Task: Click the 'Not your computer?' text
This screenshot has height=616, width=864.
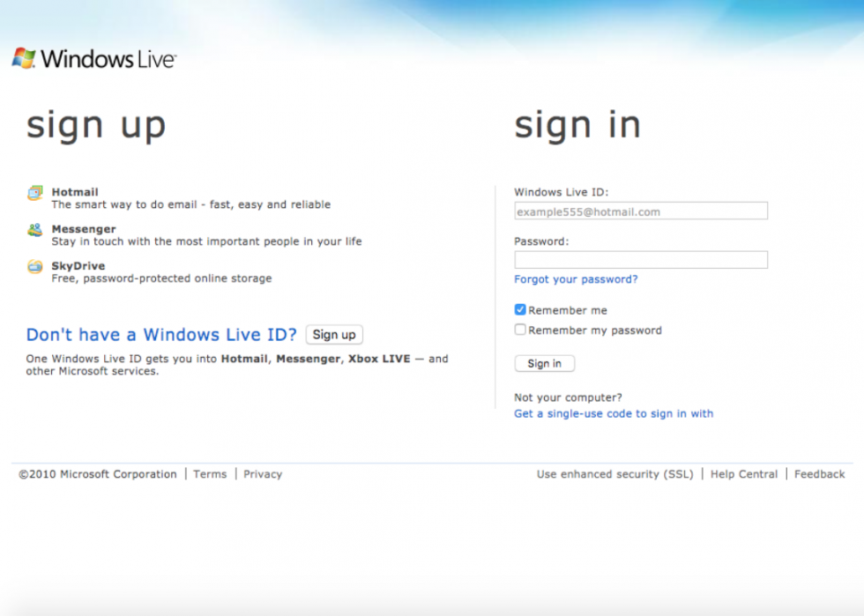Action: point(568,397)
